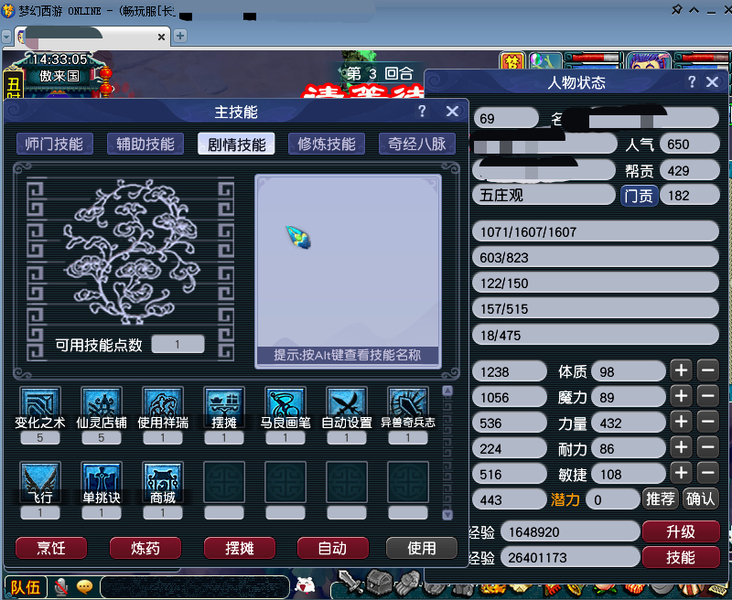Switch to the 修炼技能 tab

pyautogui.click(x=327, y=144)
